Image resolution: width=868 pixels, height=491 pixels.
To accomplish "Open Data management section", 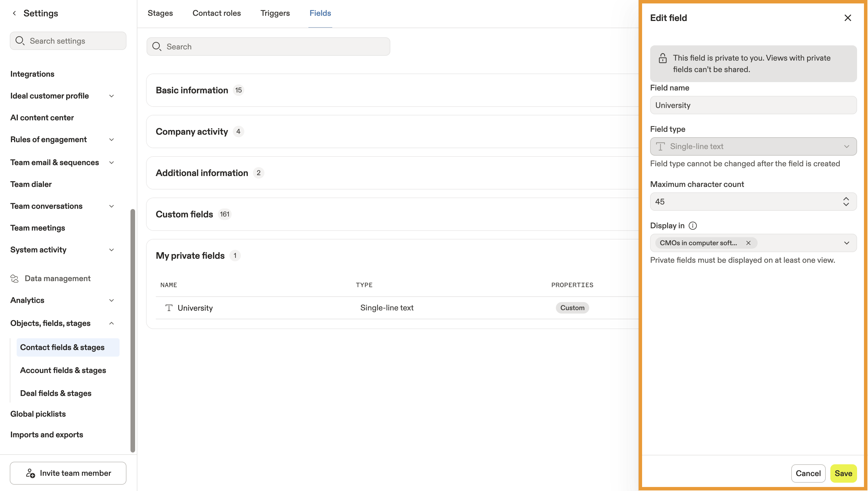I will (57, 279).
